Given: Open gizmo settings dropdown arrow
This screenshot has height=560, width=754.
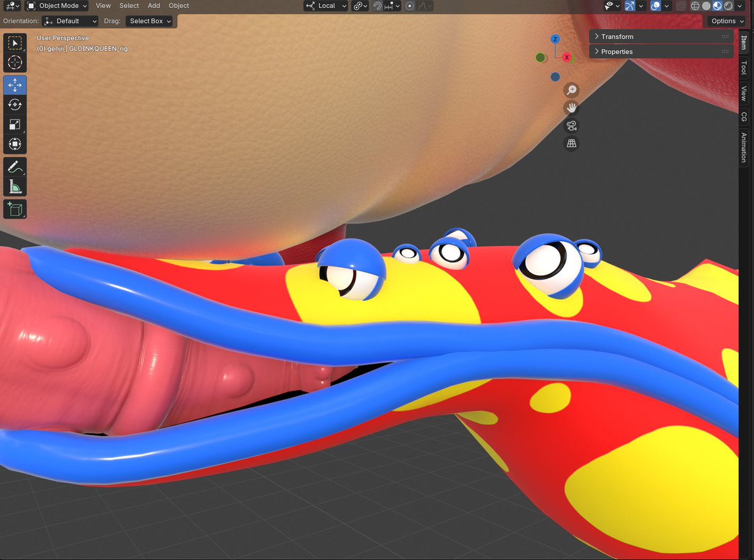Looking at the screenshot, I should (x=641, y=6).
